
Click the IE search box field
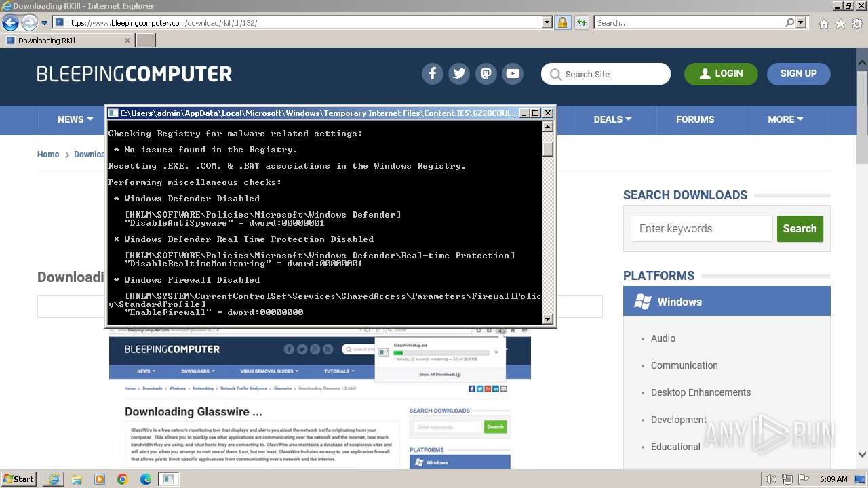pos(688,22)
